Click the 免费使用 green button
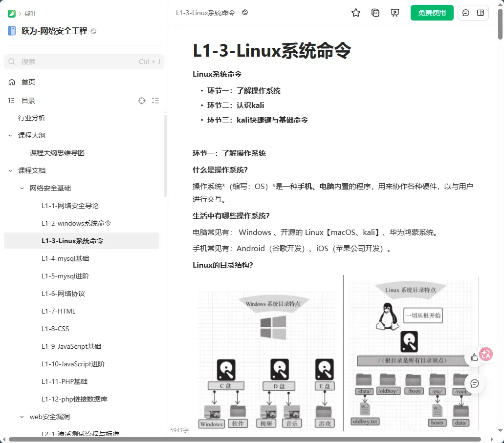The image size is (504, 443). (x=432, y=13)
